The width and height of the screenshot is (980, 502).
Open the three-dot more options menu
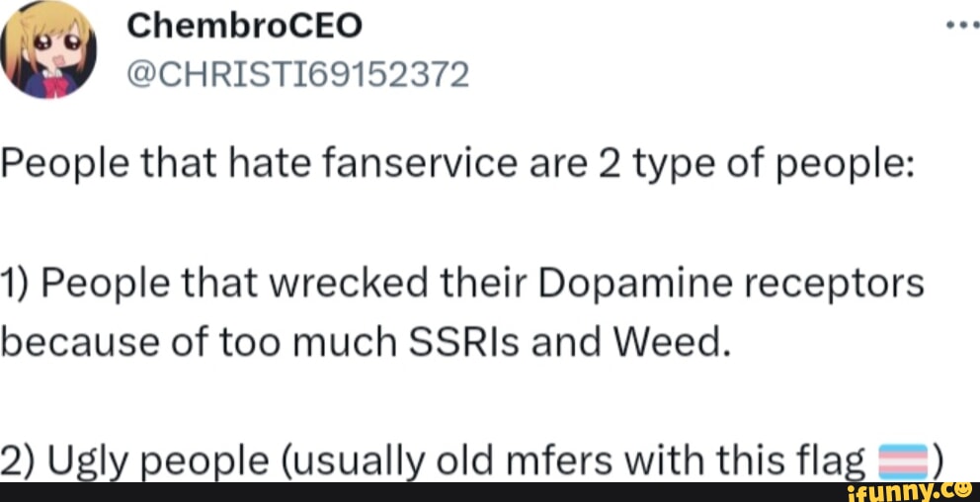tap(961, 27)
